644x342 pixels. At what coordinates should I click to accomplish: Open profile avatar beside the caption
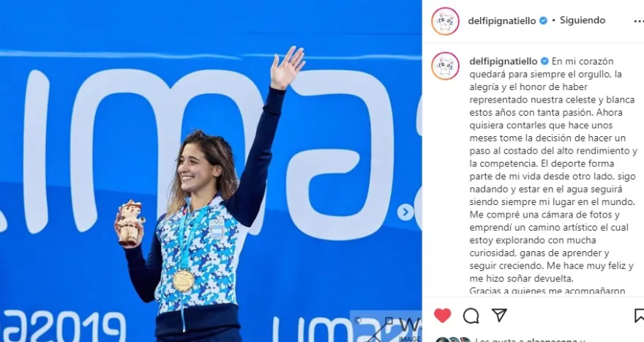tap(445, 66)
